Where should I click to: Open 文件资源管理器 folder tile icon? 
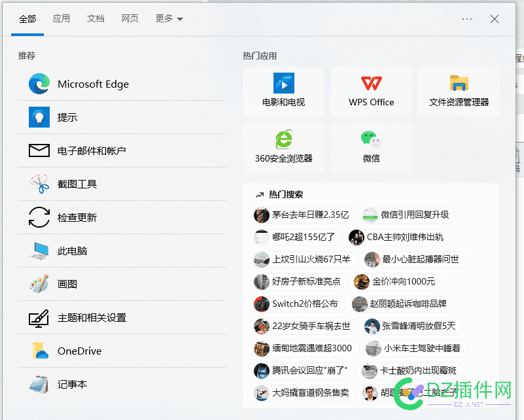459,83
